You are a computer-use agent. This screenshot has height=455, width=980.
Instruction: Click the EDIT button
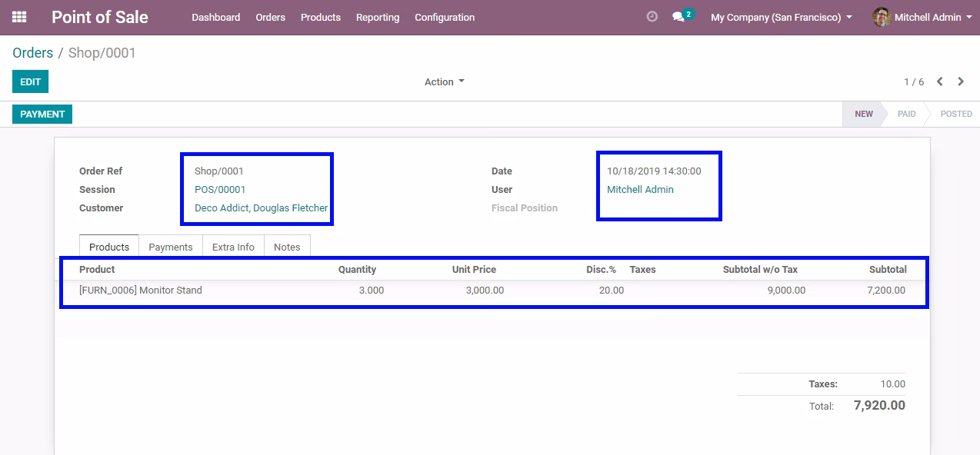[31, 81]
